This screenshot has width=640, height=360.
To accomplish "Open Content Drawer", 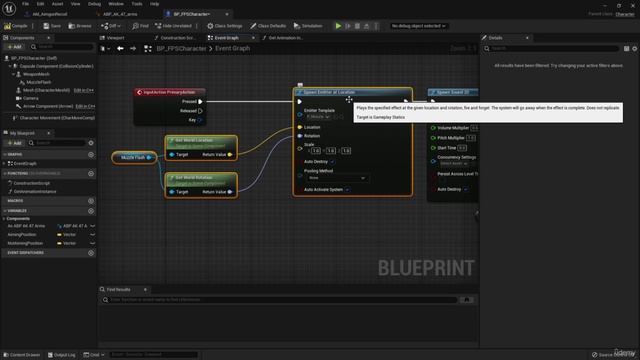I will [x=22, y=355].
